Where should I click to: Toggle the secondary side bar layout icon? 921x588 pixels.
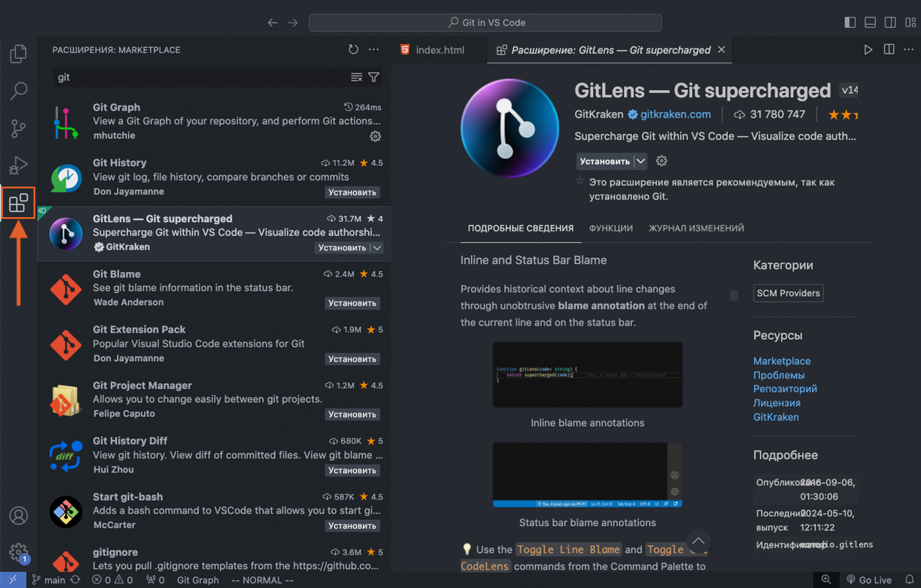890,22
